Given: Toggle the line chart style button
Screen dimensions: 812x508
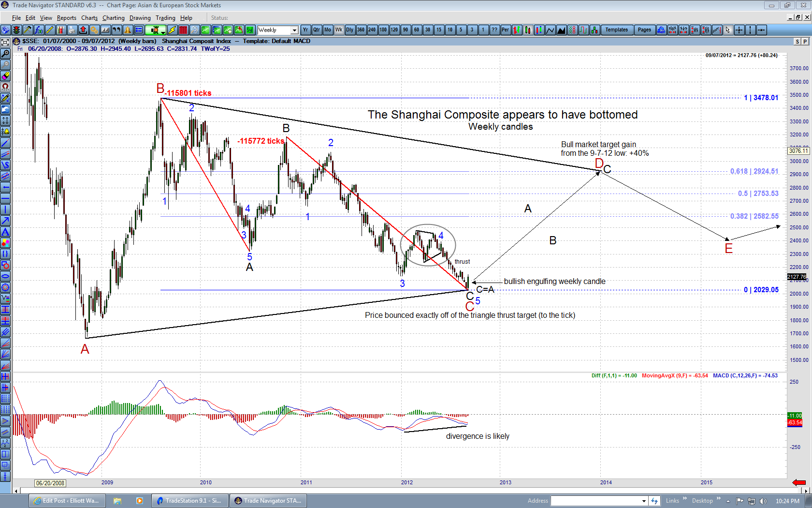Looking at the screenshot, I should click(x=550, y=30).
